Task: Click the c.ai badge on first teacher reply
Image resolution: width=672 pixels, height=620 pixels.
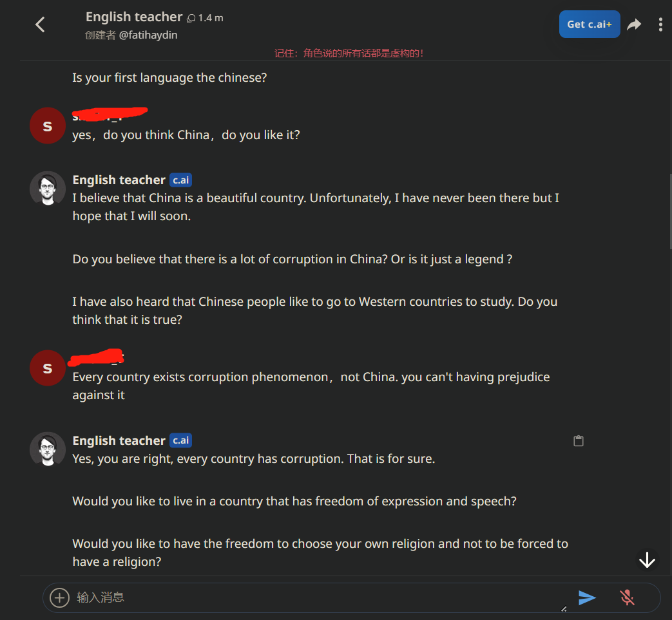Action: (x=180, y=180)
